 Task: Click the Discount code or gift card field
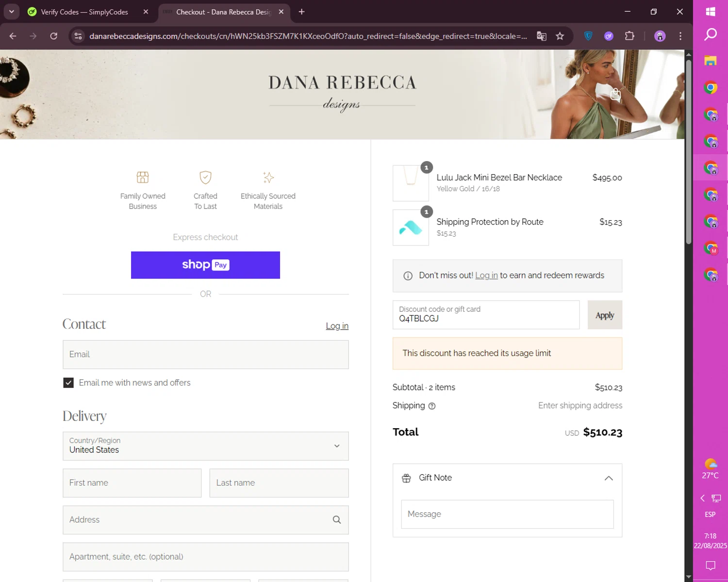[x=486, y=315]
